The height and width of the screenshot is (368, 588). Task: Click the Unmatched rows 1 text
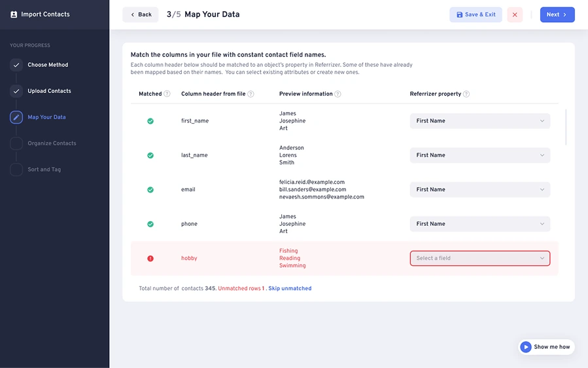click(241, 288)
